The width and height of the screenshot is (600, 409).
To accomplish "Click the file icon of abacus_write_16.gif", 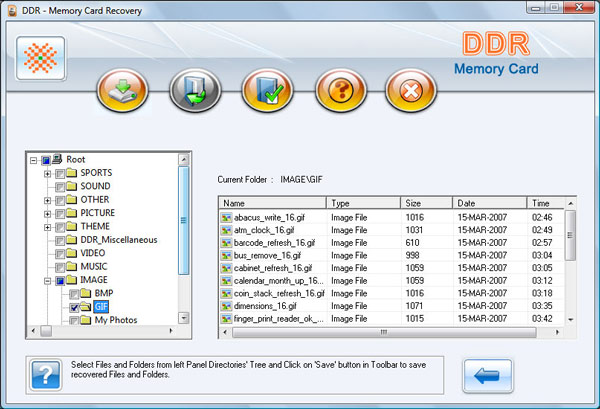I will [x=226, y=218].
